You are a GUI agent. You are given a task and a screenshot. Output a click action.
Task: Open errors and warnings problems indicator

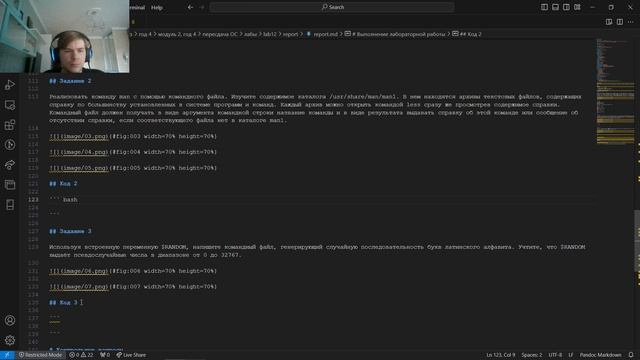point(81,355)
